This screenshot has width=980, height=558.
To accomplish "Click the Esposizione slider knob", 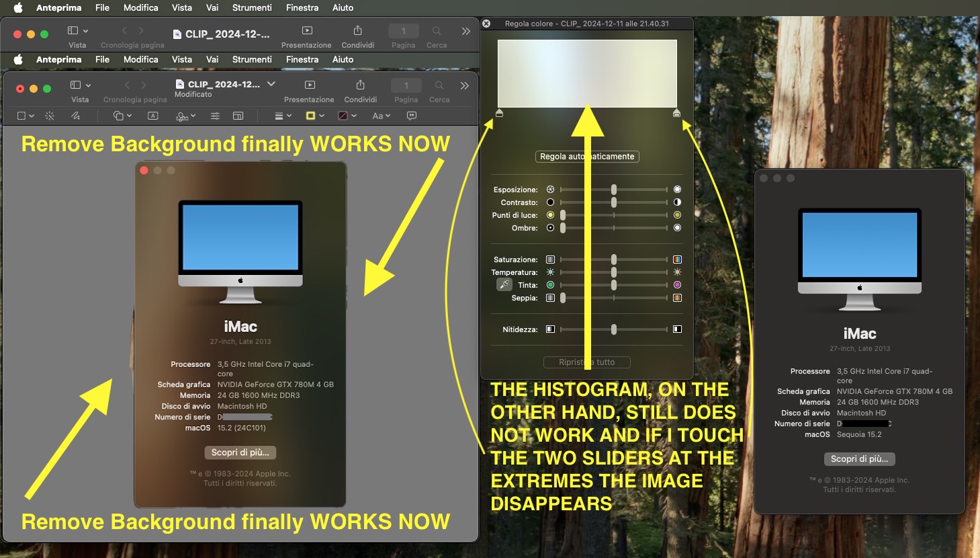I will pyautogui.click(x=614, y=190).
